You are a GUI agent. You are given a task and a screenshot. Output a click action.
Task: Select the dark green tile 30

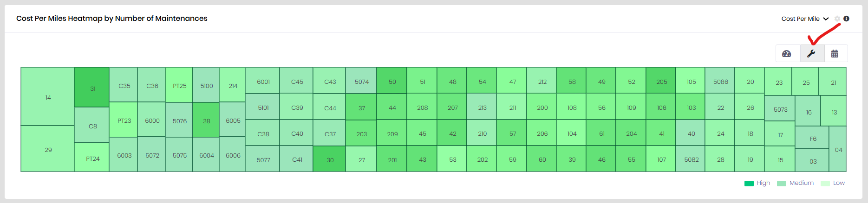(x=329, y=159)
